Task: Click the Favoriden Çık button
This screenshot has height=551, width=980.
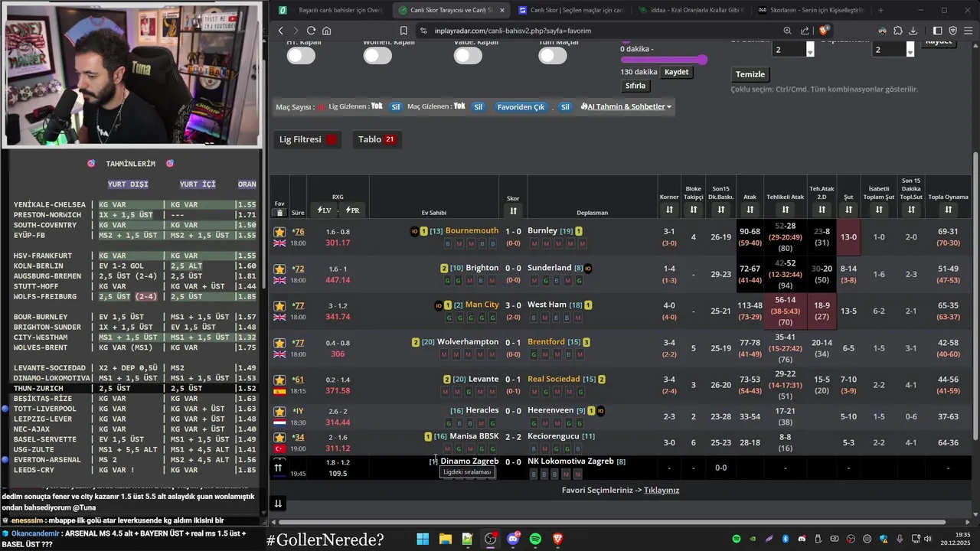Action: (x=521, y=107)
